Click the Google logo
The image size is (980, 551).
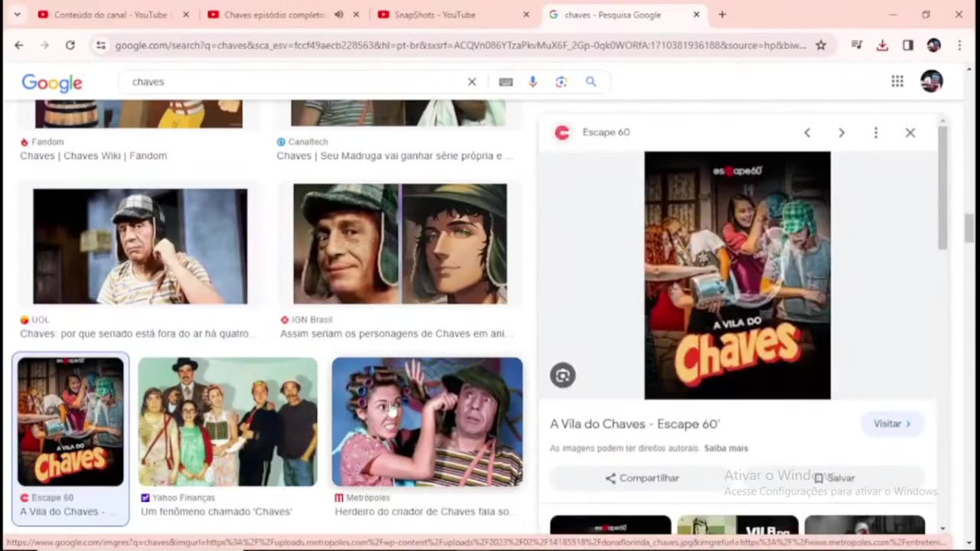[52, 83]
